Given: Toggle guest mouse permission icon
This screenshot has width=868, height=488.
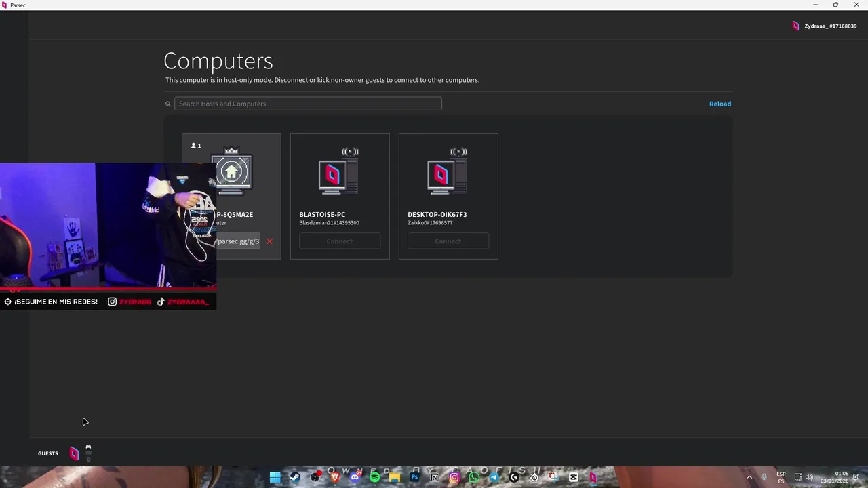Looking at the screenshot, I should click(88, 460).
